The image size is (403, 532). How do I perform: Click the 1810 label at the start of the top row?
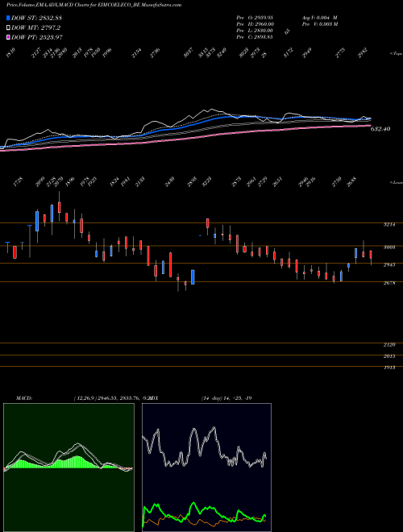[10, 53]
